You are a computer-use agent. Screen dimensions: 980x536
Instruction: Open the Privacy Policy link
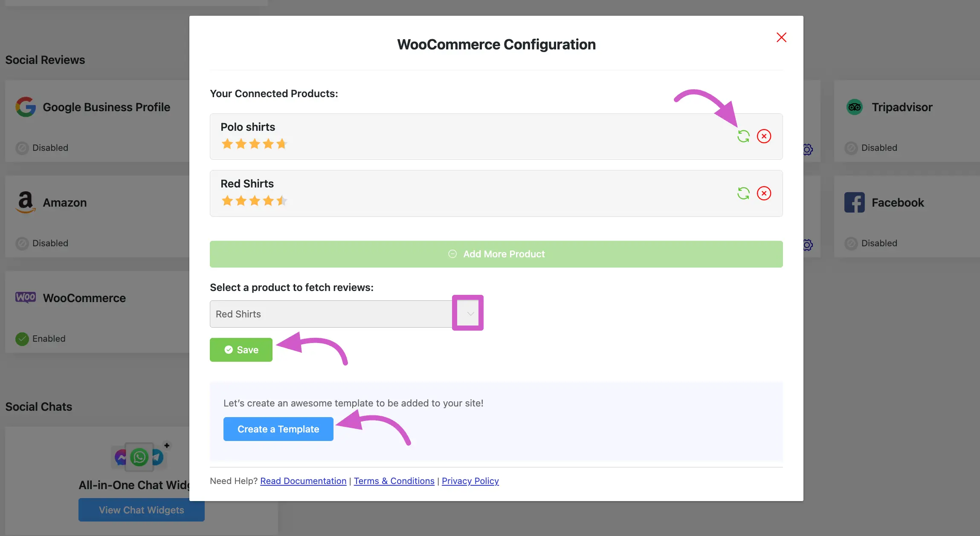click(x=470, y=481)
